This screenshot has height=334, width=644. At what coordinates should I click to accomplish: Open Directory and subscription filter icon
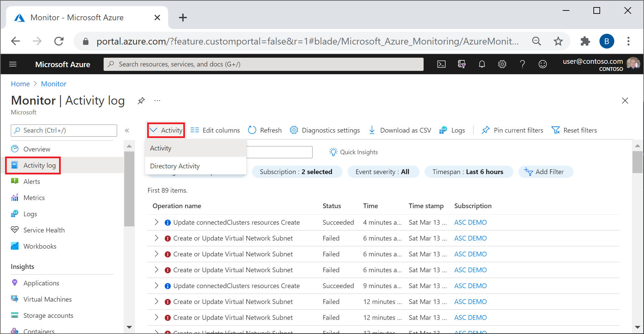[461, 64]
